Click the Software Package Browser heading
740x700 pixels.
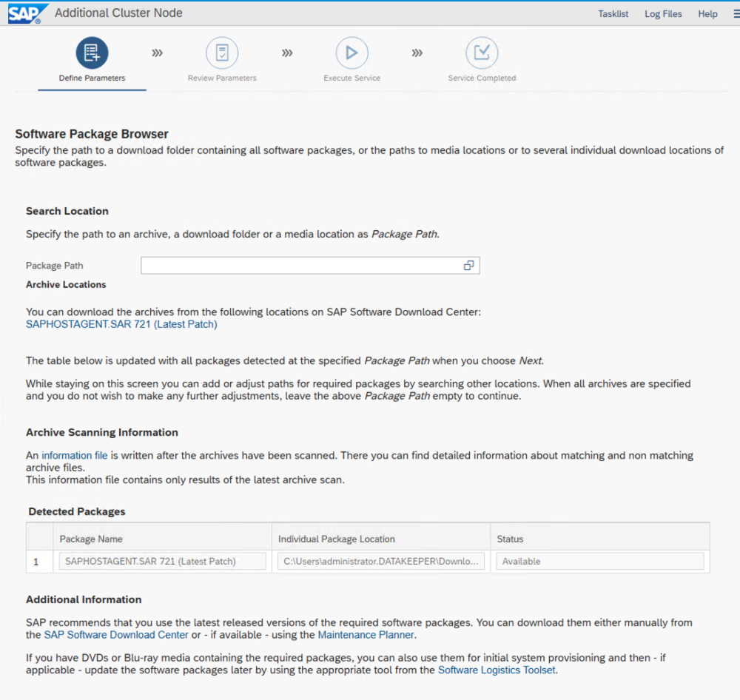pos(92,134)
